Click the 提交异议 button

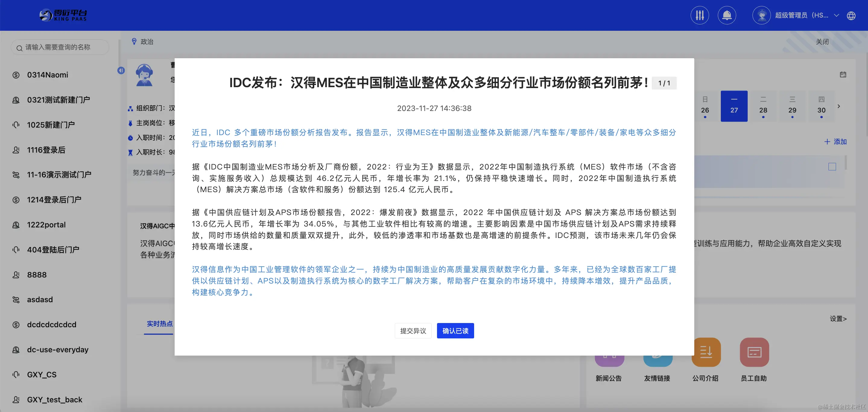(x=413, y=331)
